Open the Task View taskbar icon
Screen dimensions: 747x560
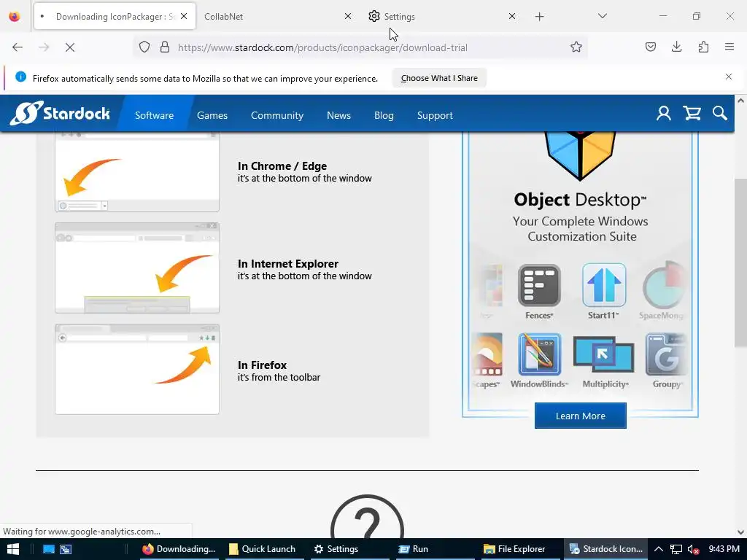66,549
